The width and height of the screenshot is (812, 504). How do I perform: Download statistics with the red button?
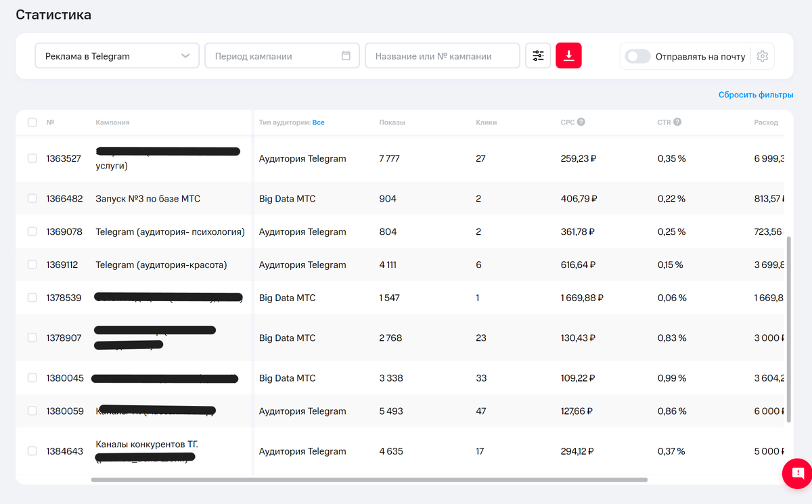click(569, 56)
